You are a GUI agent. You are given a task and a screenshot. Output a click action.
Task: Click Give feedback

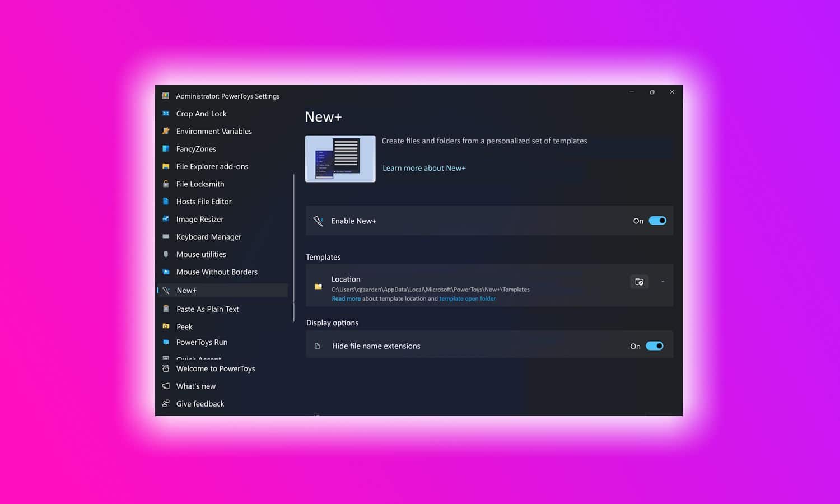(x=200, y=404)
